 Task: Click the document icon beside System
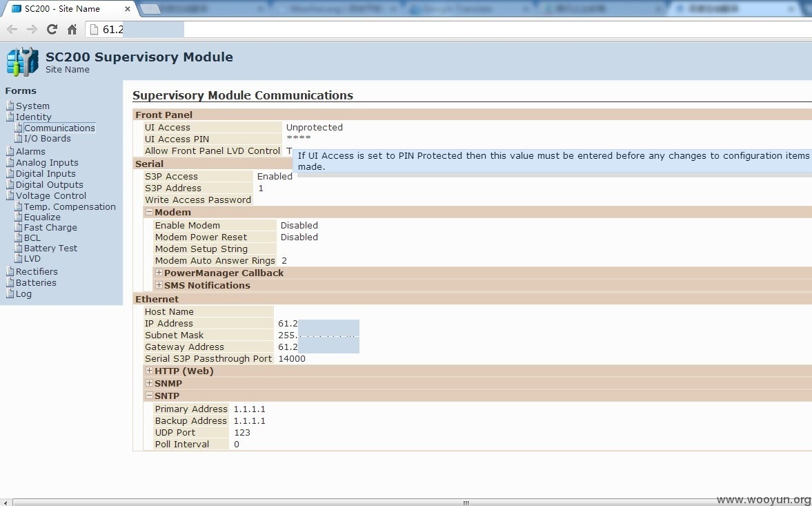[x=10, y=106]
